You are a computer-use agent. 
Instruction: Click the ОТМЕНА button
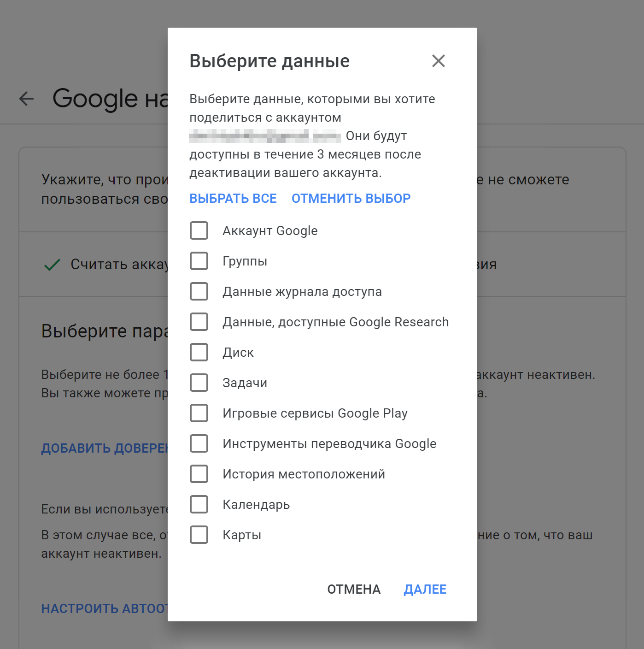coord(354,589)
